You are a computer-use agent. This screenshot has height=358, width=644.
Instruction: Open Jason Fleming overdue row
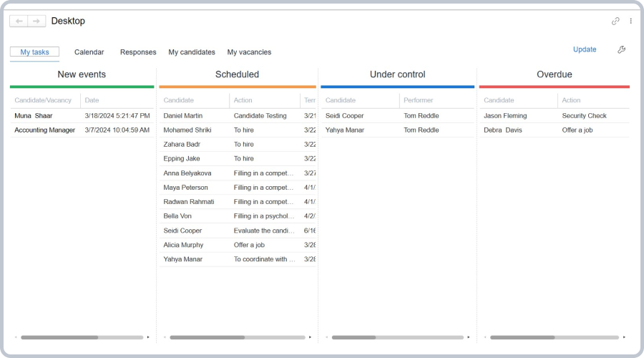tap(507, 115)
